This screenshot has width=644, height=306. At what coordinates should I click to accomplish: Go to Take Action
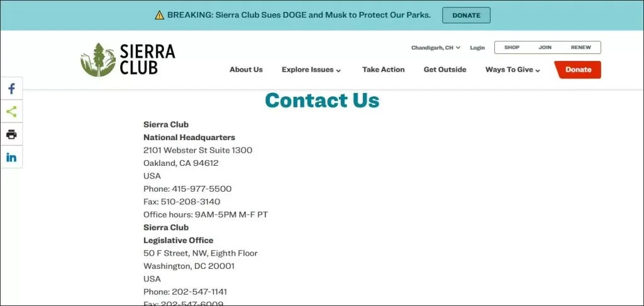(x=383, y=70)
